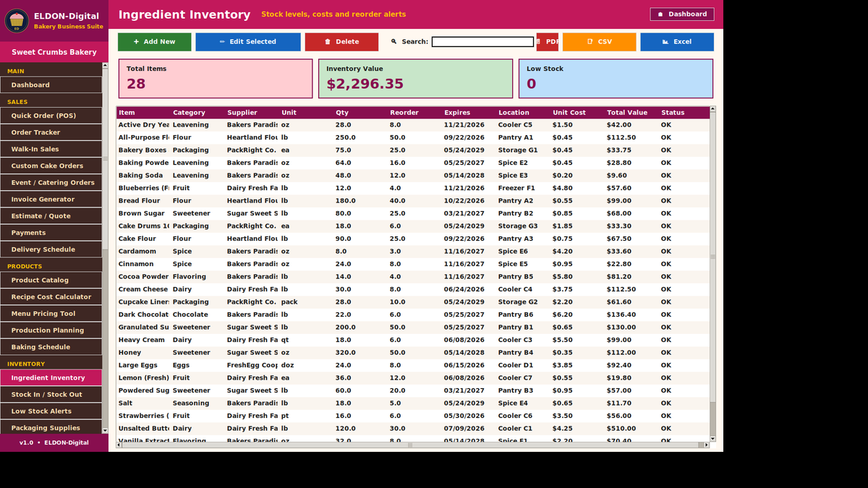
Task: Sort by Supplier column header
Action: (x=252, y=113)
